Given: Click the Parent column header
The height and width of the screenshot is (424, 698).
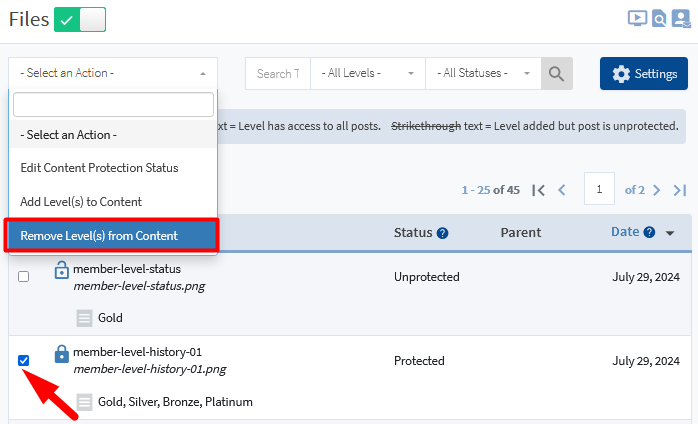Looking at the screenshot, I should click(x=521, y=232).
